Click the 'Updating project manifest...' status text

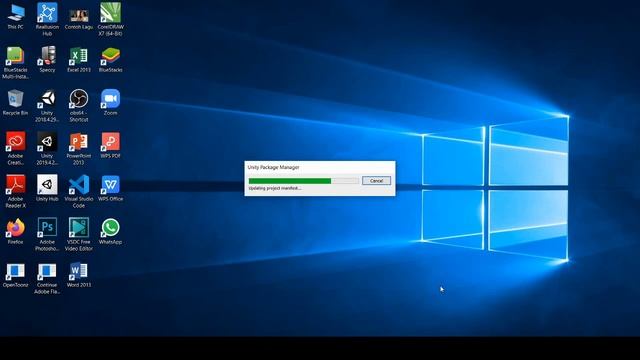click(275, 188)
